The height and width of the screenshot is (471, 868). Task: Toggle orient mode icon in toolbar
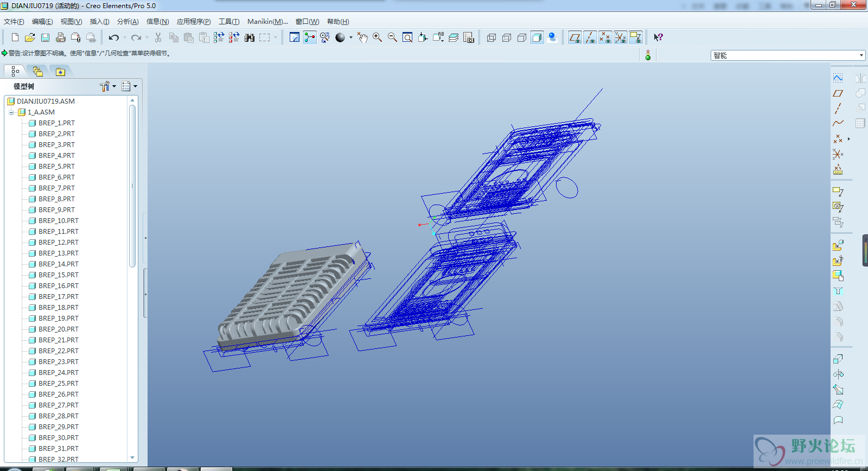tap(325, 37)
